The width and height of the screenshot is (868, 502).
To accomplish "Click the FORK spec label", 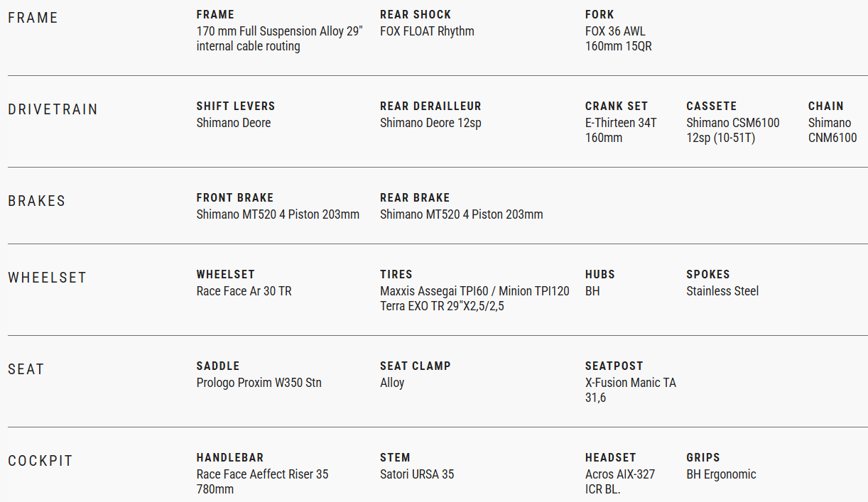I will pyautogui.click(x=600, y=14).
